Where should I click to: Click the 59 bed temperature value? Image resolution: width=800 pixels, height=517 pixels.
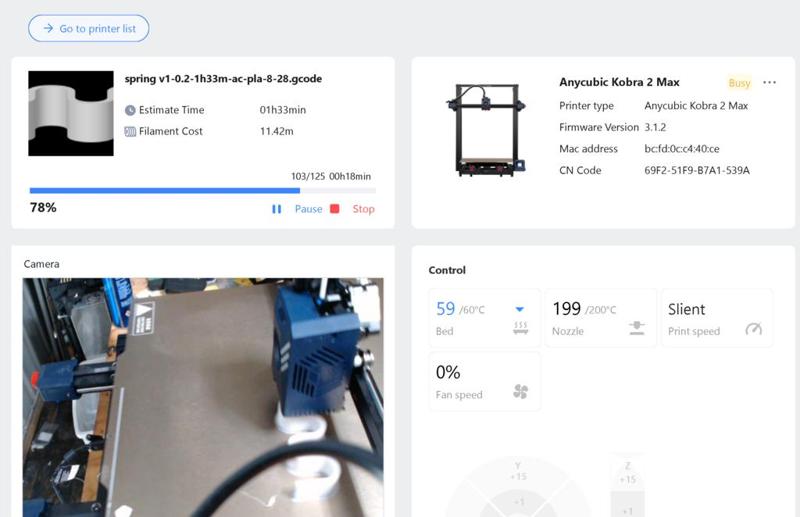[x=445, y=309]
